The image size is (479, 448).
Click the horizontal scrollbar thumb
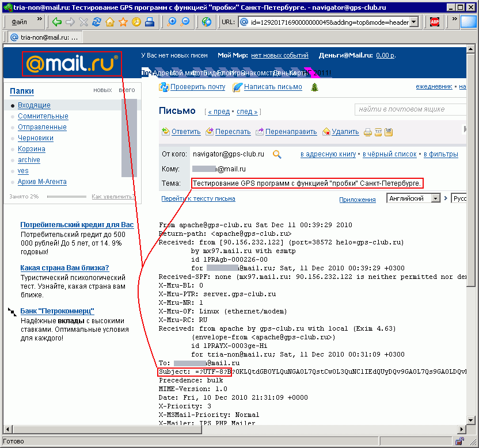click(108, 430)
